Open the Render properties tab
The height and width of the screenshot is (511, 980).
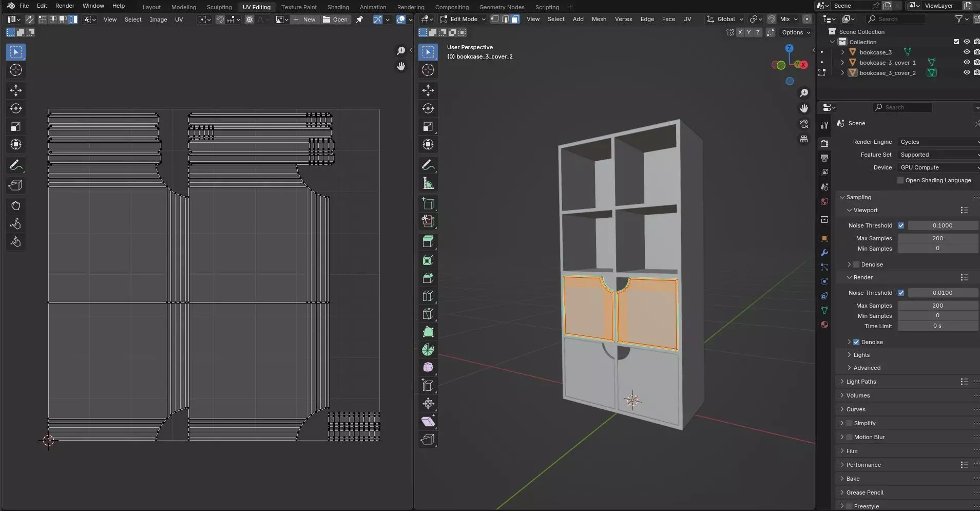tap(824, 143)
